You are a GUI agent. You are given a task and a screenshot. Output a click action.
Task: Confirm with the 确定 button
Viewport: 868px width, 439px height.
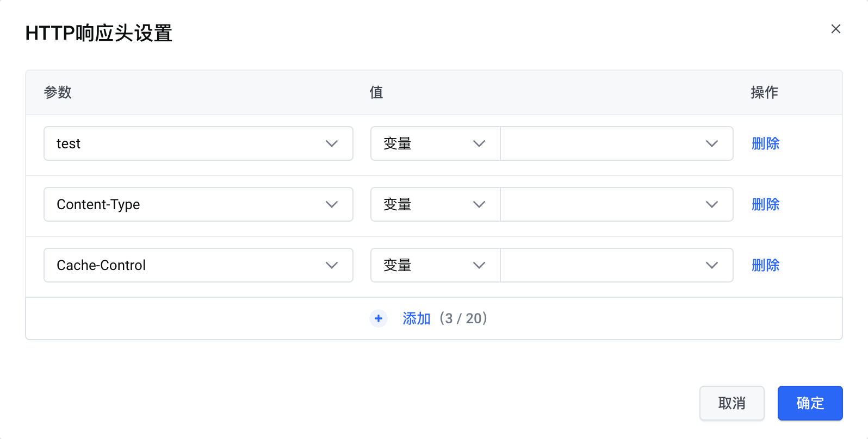click(x=810, y=403)
